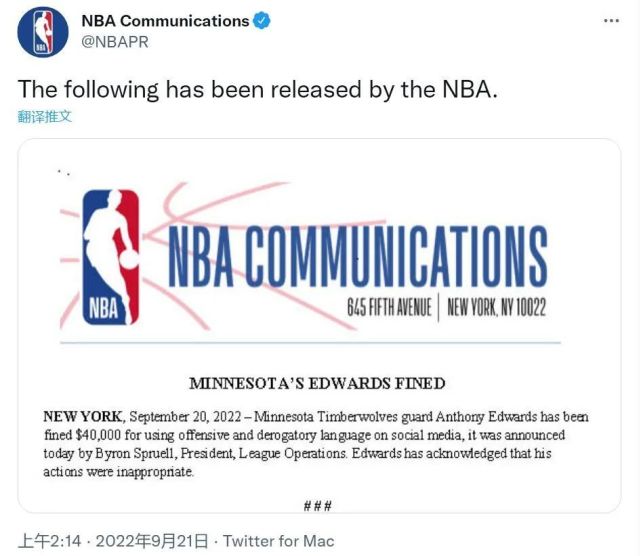Click the translate tweet link (翻译推文)
Viewport: 641px width, 556px height.
[45, 116]
